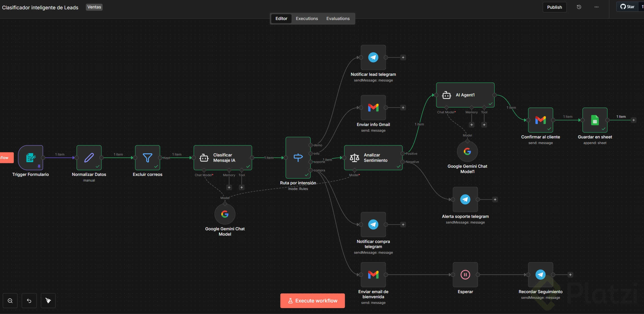Click the reset zoom arrow button
The width and height of the screenshot is (644, 314).
click(x=29, y=301)
